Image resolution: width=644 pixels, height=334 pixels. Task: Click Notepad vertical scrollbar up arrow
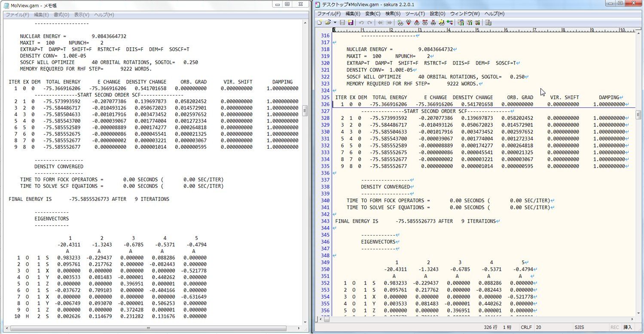point(305,23)
